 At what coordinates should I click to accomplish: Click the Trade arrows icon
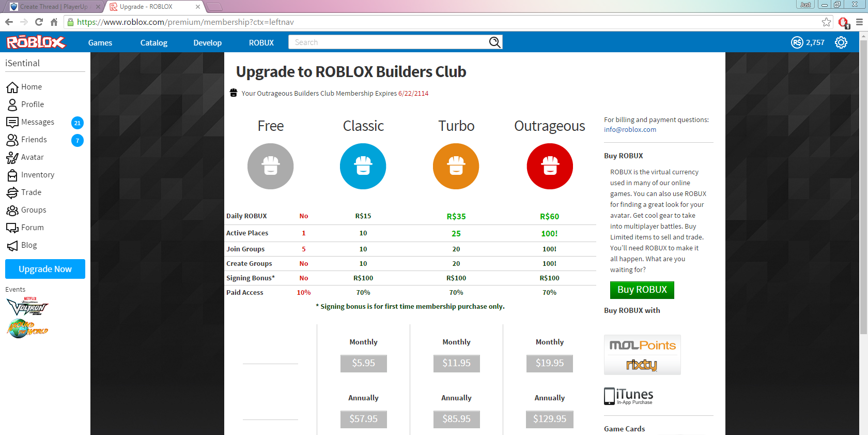(x=12, y=192)
